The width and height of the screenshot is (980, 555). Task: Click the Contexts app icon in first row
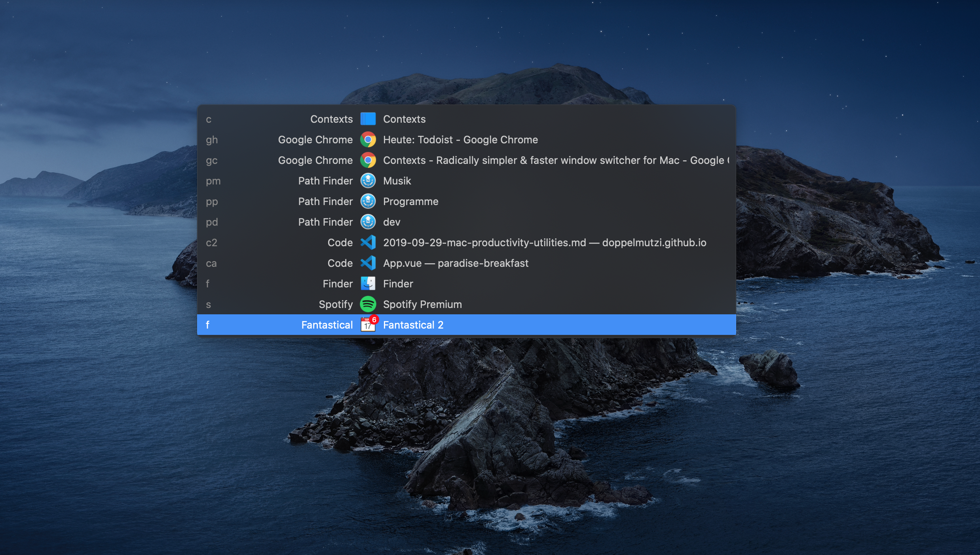[x=368, y=119]
